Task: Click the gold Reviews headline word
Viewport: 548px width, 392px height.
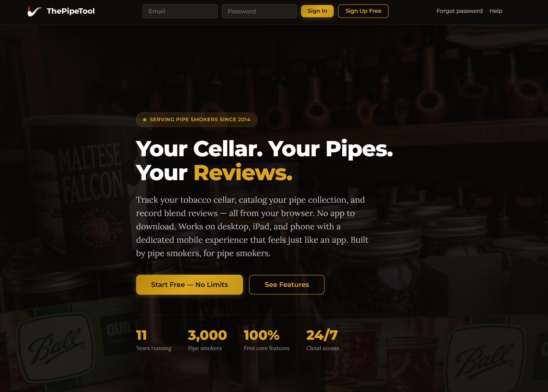Action: (x=243, y=173)
